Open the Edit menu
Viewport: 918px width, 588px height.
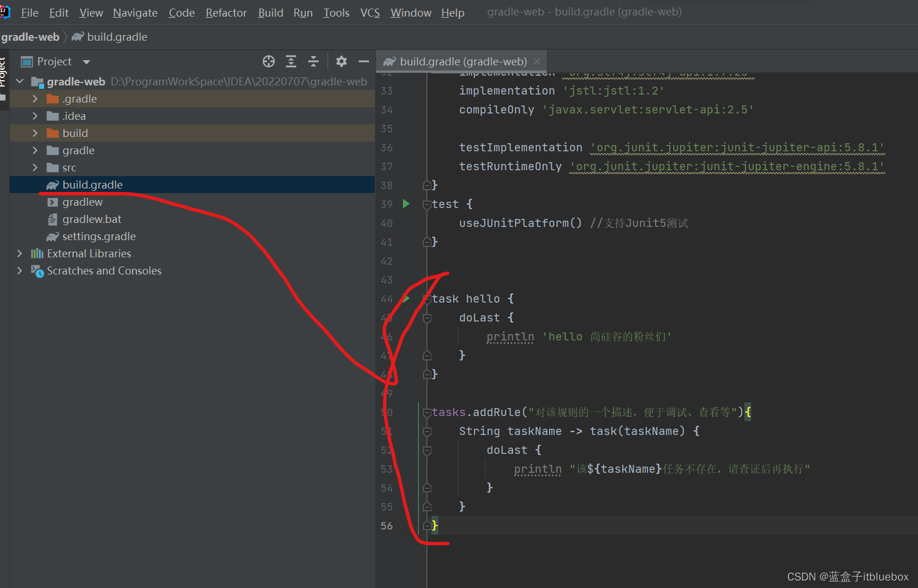59,13
